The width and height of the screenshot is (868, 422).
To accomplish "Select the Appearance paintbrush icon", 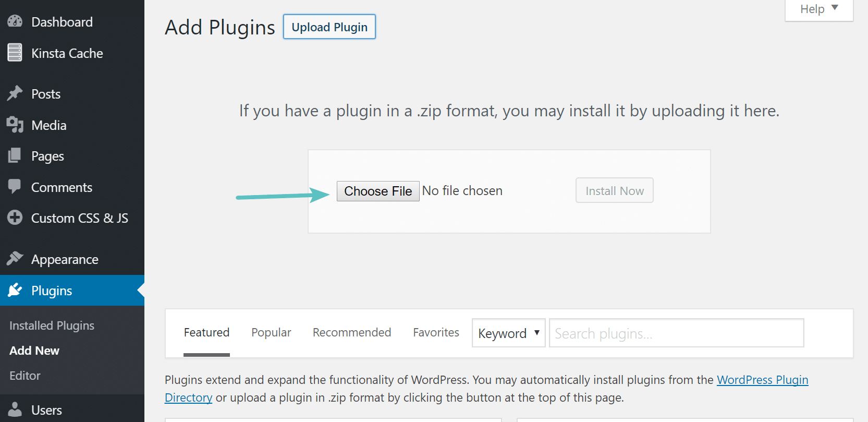I will tap(15, 259).
